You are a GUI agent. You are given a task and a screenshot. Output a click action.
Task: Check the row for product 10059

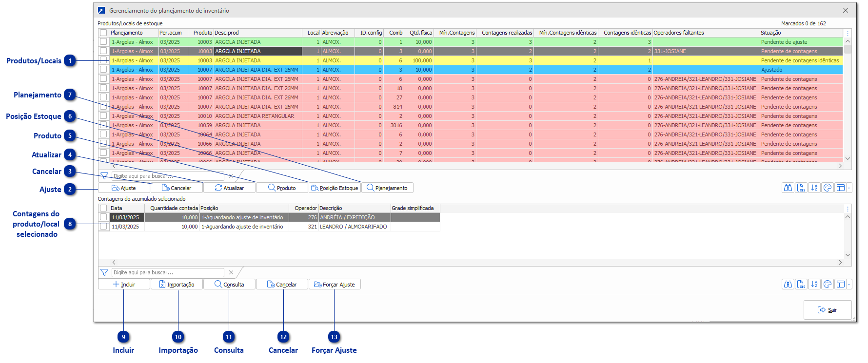[x=103, y=125]
